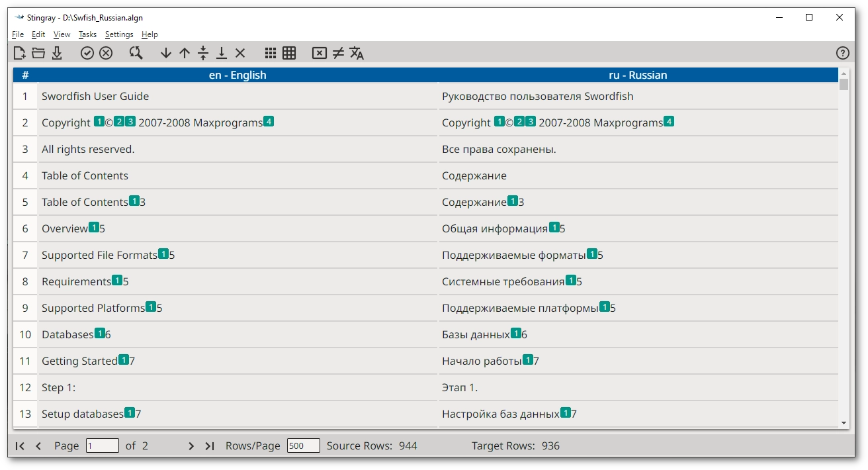Merge with next segment using underlined-arrow icon
Screen dimensions: 868x470
pos(222,53)
